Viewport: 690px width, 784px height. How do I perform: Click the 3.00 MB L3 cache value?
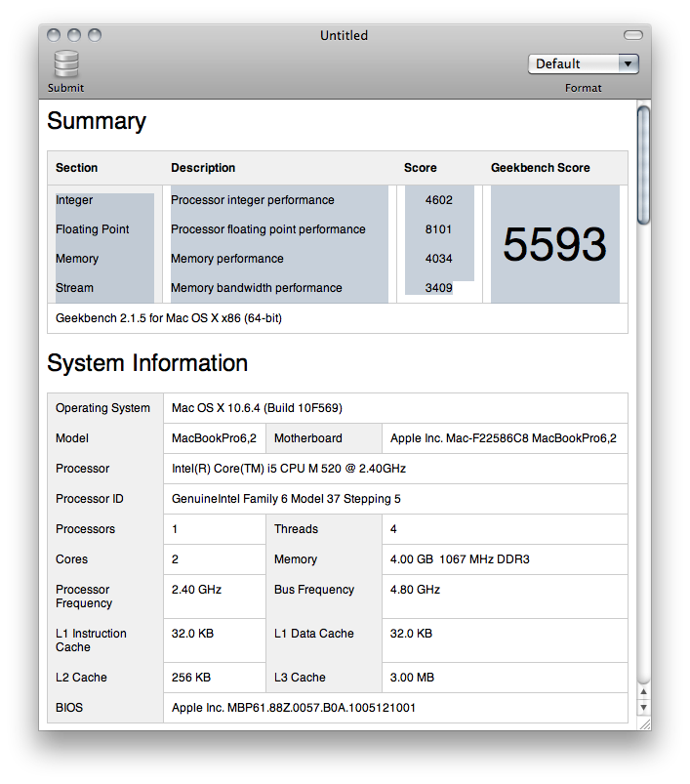coord(412,678)
